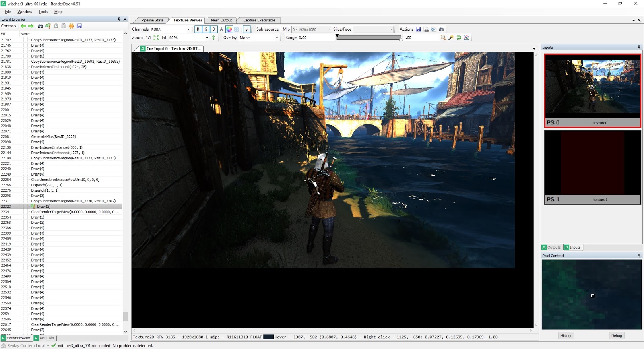Toggle the R red channel button
The width and height of the screenshot is (644, 349).
198,29
